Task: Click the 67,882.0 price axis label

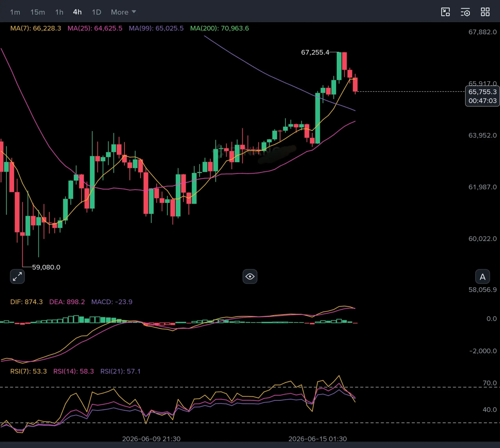Action: coord(482,32)
